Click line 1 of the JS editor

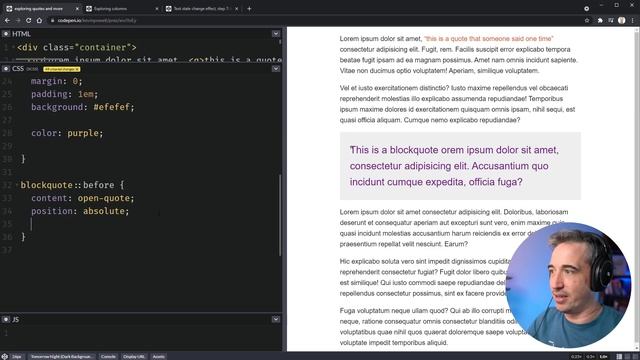141,333
